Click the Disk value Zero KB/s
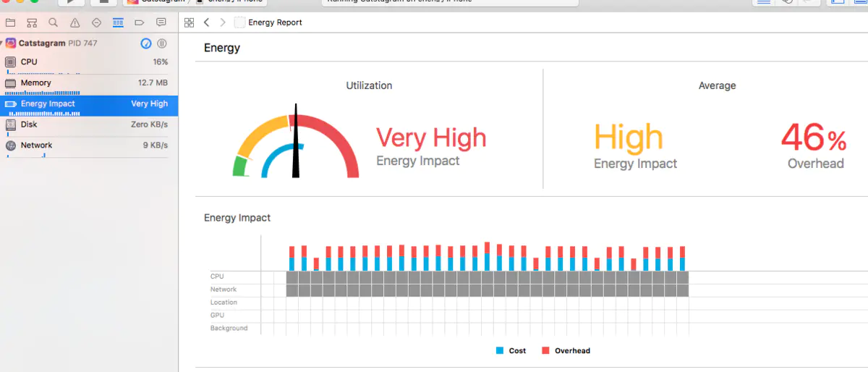The height and width of the screenshot is (372, 868). [x=149, y=124]
